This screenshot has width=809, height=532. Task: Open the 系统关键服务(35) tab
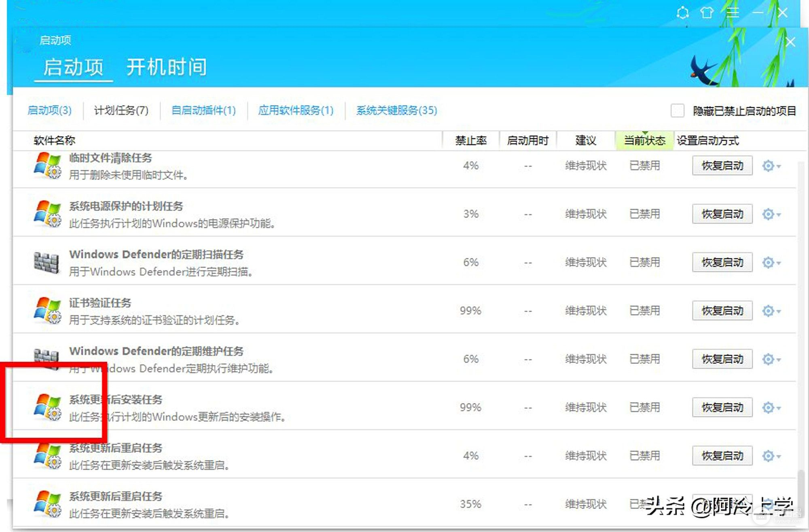point(396,110)
